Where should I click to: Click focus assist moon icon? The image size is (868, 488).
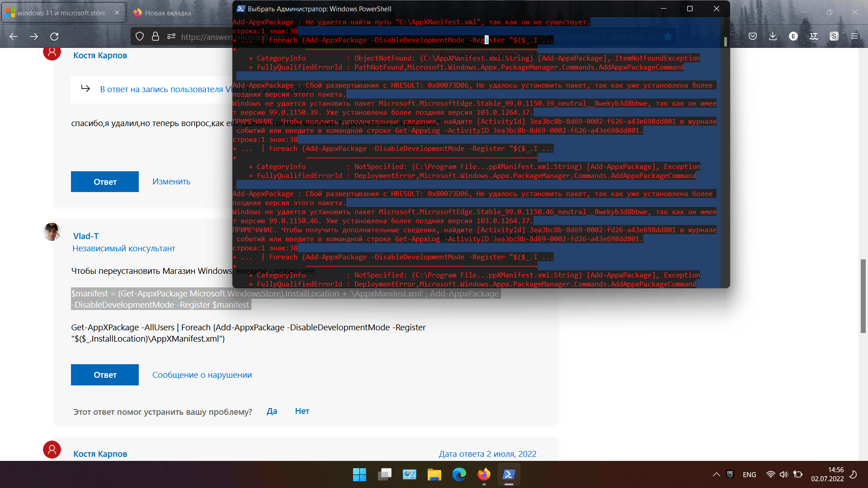click(854, 474)
